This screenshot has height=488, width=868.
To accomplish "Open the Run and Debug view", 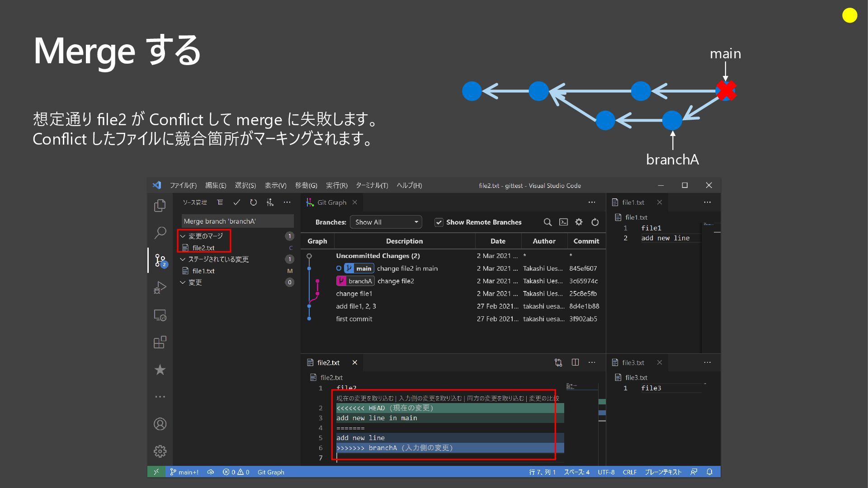I will click(x=160, y=287).
